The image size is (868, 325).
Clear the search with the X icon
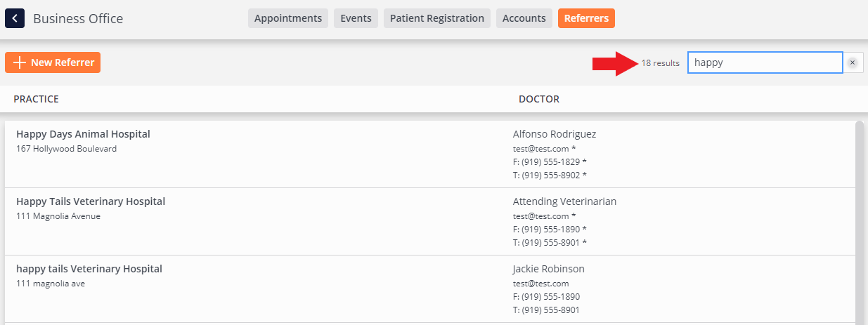853,62
